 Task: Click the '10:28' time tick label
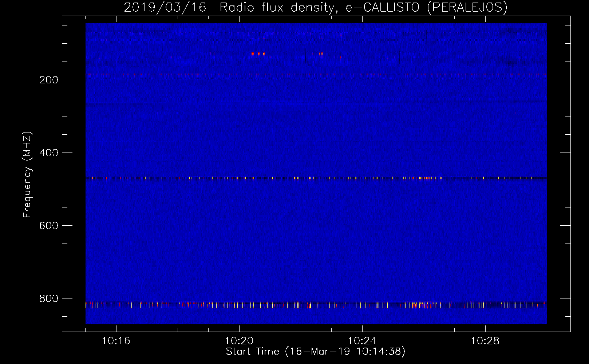[485, 341]
